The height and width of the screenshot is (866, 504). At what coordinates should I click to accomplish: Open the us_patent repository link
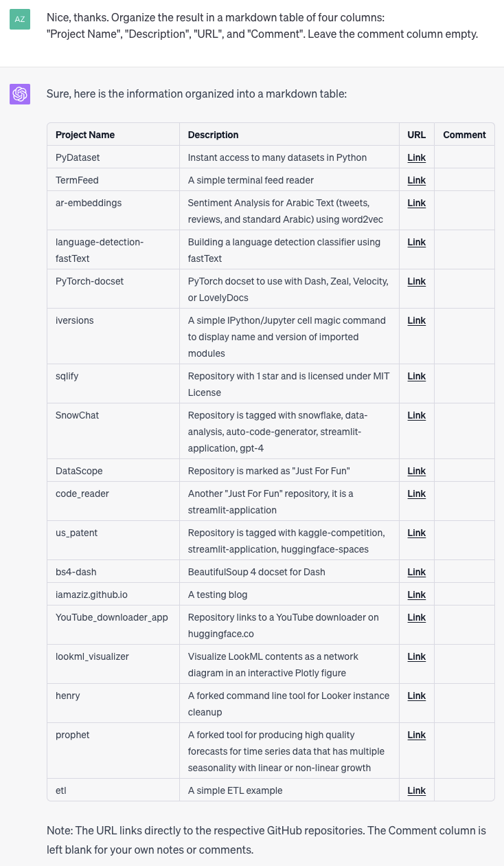(x=416, y=533)
